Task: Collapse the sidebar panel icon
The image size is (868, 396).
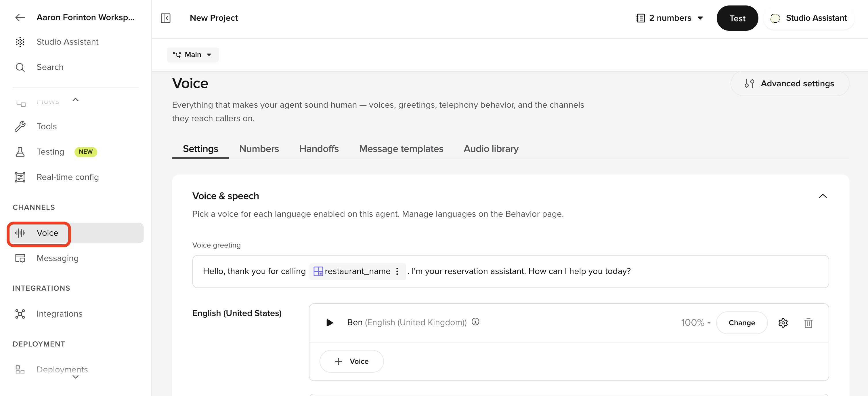Action: click(166, 18)
